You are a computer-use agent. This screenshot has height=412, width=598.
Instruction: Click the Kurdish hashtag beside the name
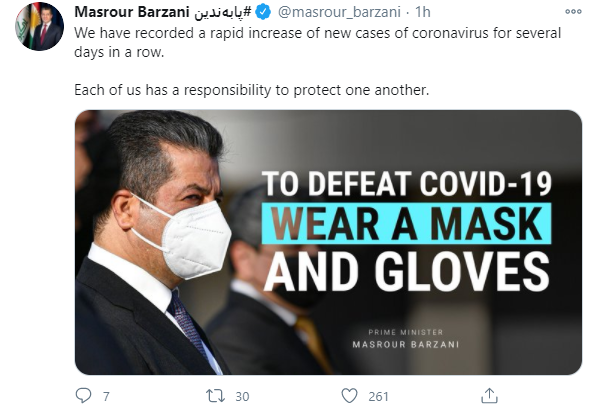(x=223, y=12)
